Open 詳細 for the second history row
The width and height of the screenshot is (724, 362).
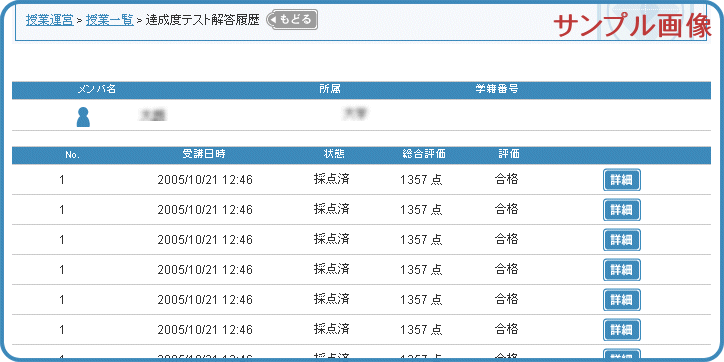click(621, 210)
